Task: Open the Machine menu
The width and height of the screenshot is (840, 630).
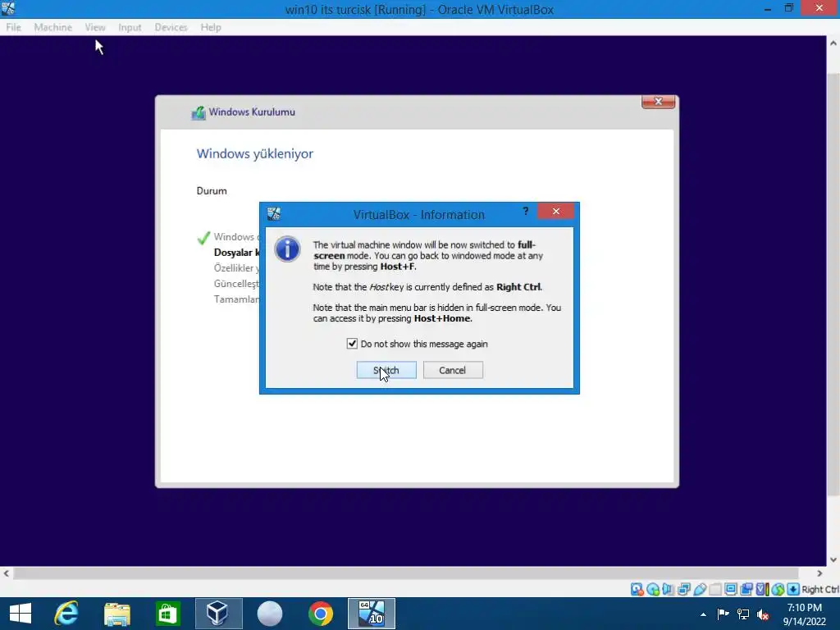Action: pos(53,27)
